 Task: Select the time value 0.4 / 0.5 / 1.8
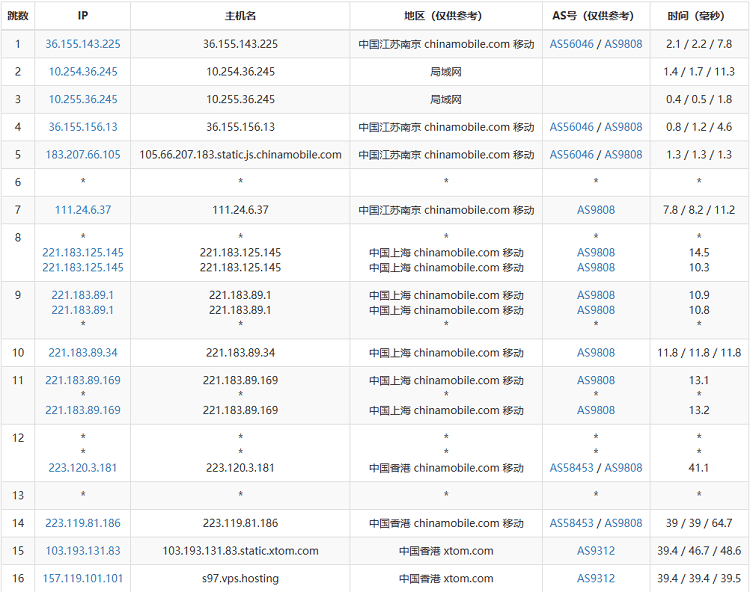[x=699, y=99]
